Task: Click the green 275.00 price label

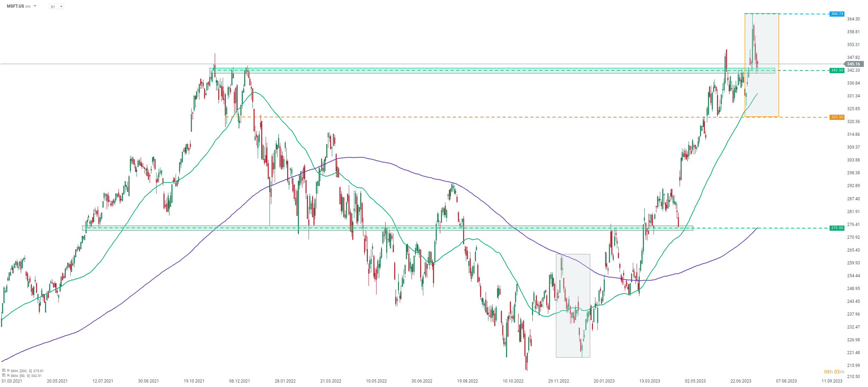Action: (836, 228)
